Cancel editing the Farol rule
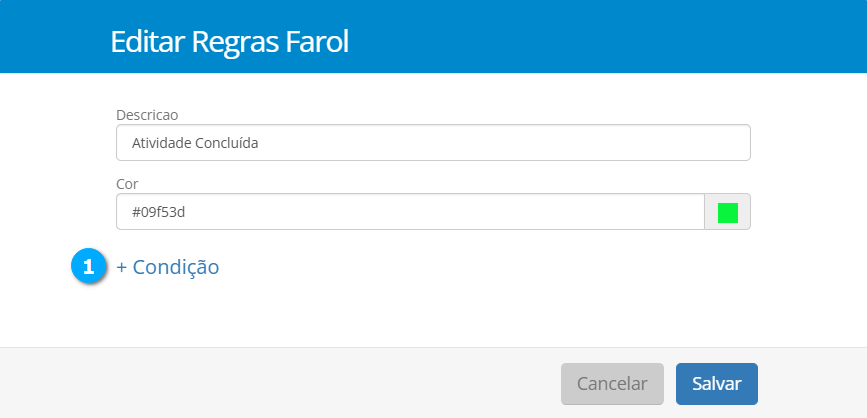This screenshot has height=418, width=867. pos(612,384)
